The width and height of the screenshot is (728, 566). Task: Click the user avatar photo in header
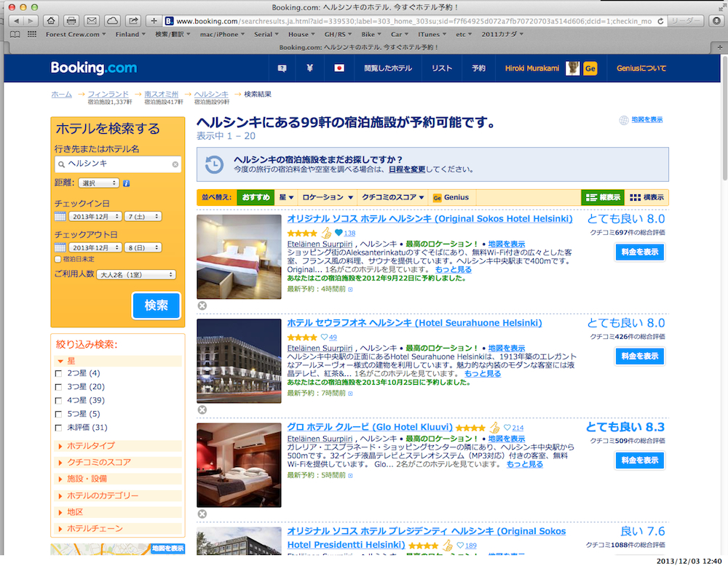pyautogui.click(x=573, y=68)
